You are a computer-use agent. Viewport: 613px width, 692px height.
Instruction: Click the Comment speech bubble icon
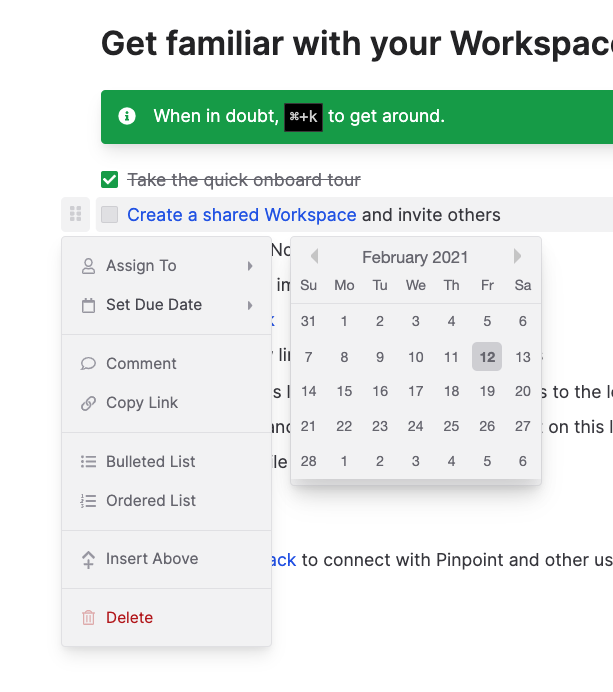[88, 364]
